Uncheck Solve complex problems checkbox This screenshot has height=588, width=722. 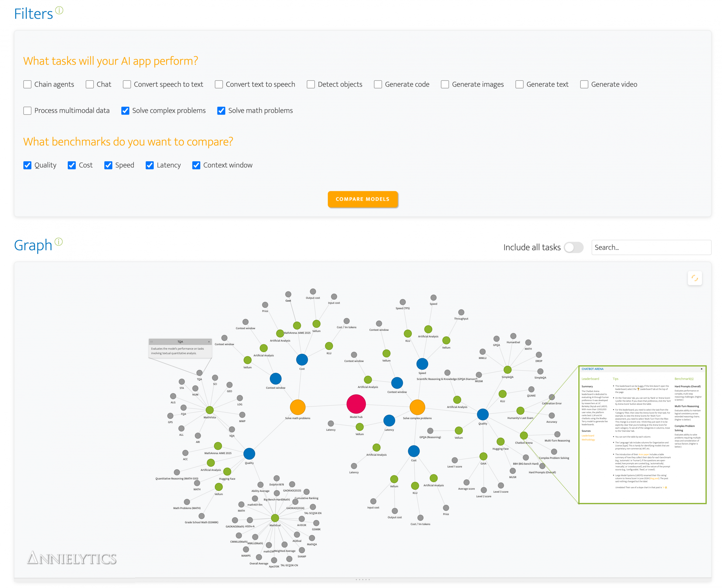coord(125,111)
